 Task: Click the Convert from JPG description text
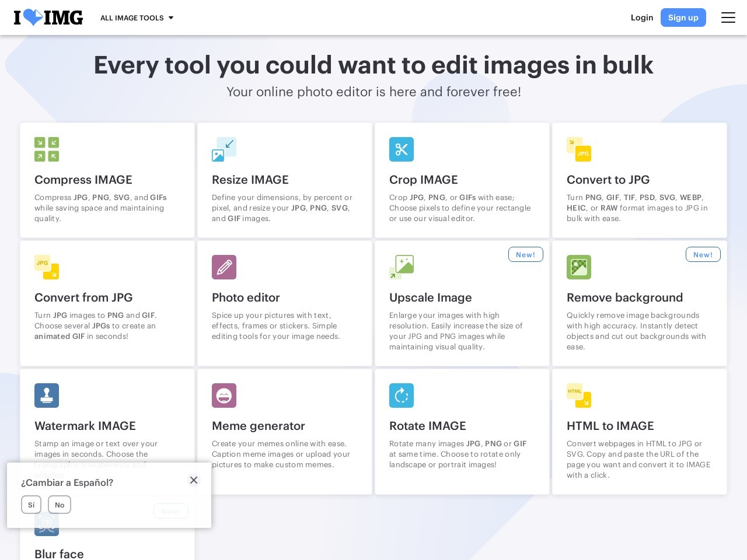coord(96,325)
